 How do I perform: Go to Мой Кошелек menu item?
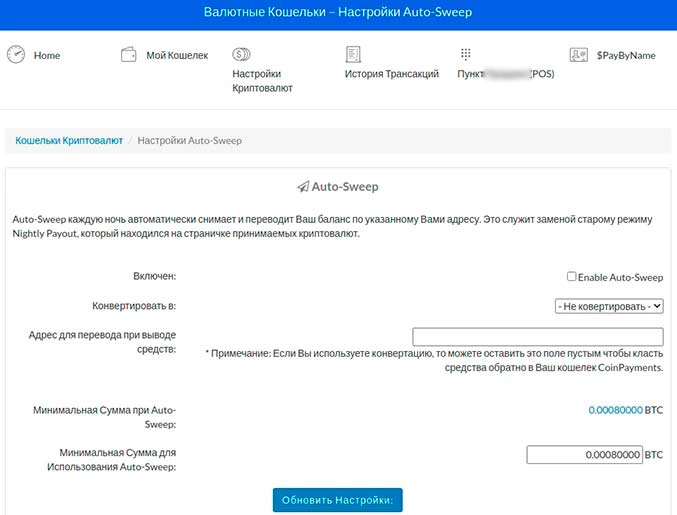177,56
